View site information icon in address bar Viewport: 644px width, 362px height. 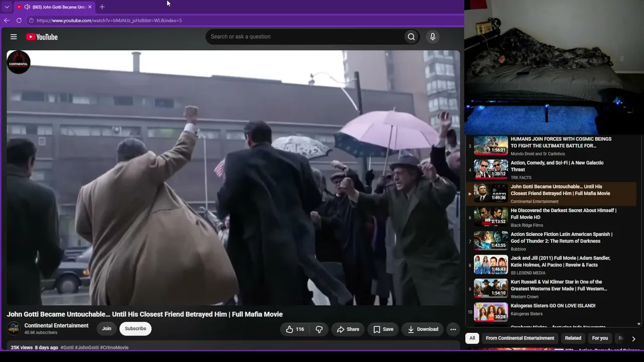[31, 21]
